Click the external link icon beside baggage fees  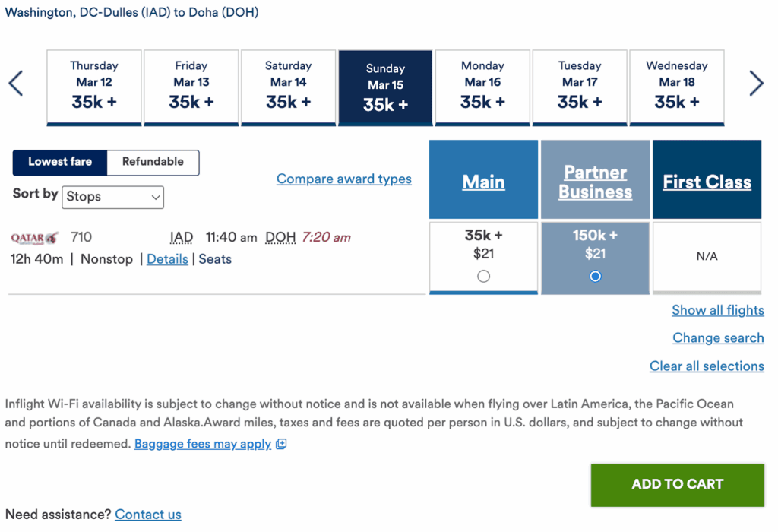point(281,445)
